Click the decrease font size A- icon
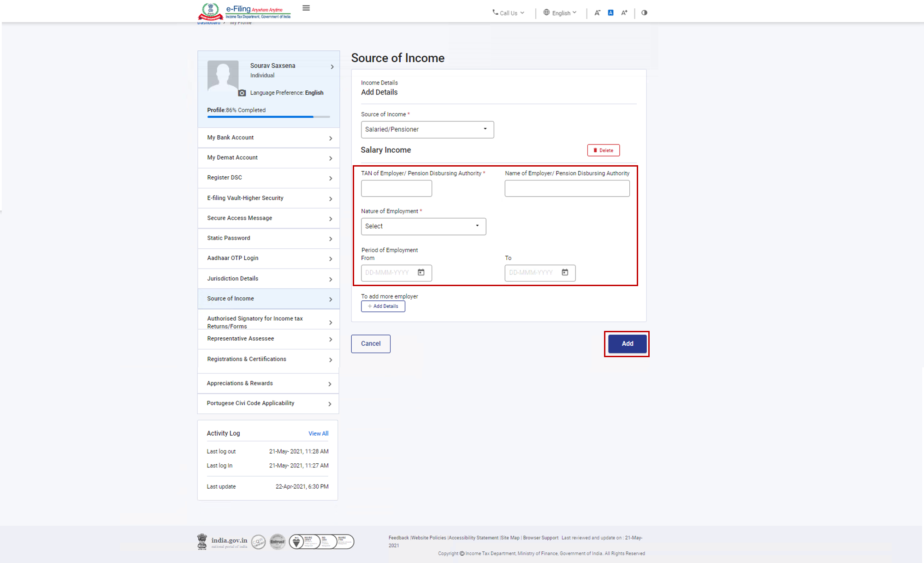 click(597, 12)
